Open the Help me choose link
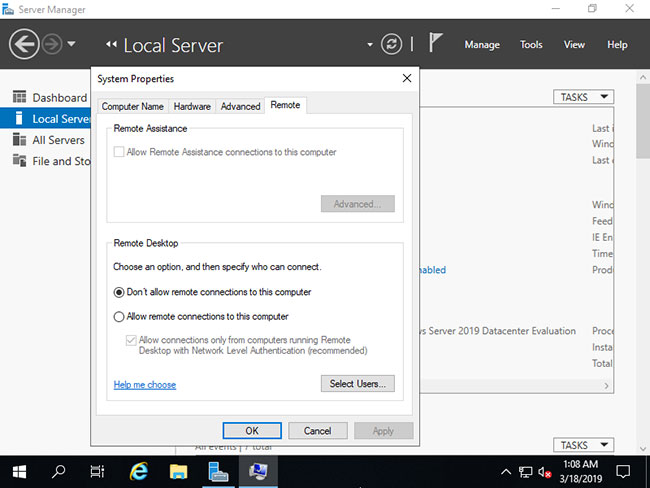Screen dimensions: 650x488 pos(145,385)
